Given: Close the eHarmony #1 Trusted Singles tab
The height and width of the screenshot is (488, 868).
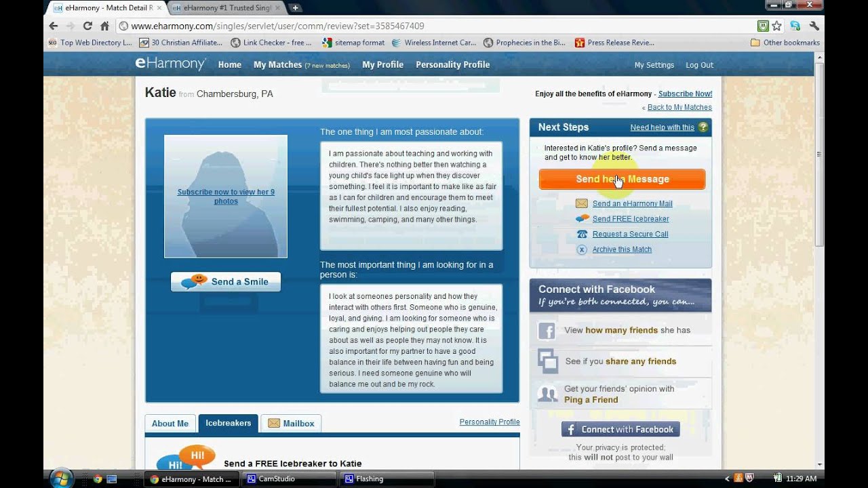Looking at the screenshot, I should (277, 7).
